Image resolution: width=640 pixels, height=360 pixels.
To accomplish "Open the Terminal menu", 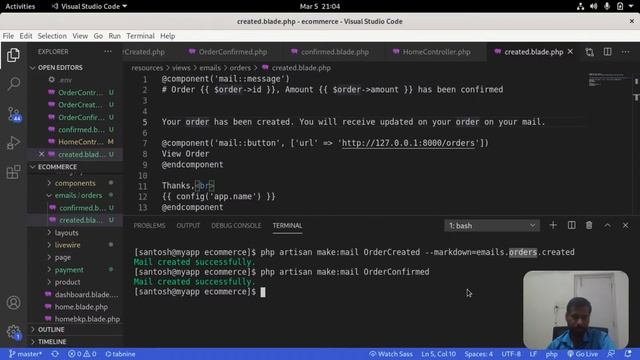I will tap(140, 36).
